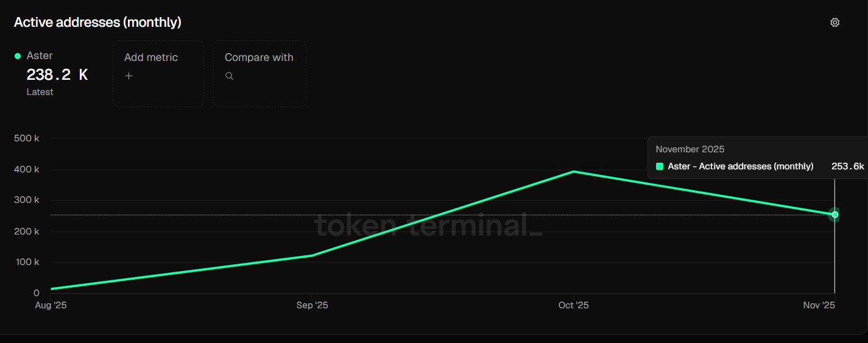This screenshot has height=343, width=868.
Task: Click the line peak at Oct '25
Action: 574,172
